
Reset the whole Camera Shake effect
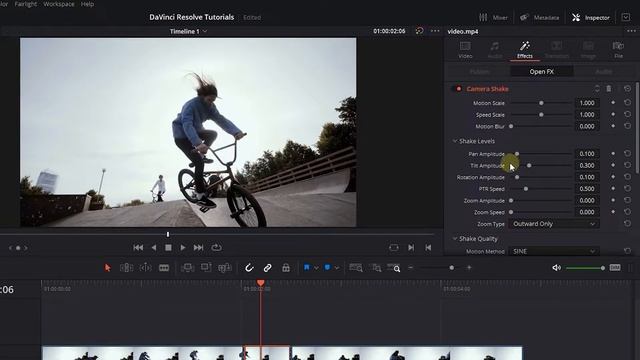[627, 89]
